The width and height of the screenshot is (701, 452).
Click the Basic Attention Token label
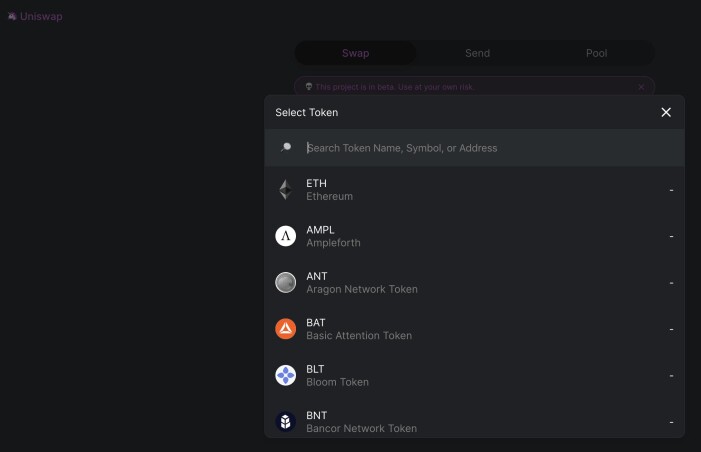pyautogui.click(x=359, y=336)
